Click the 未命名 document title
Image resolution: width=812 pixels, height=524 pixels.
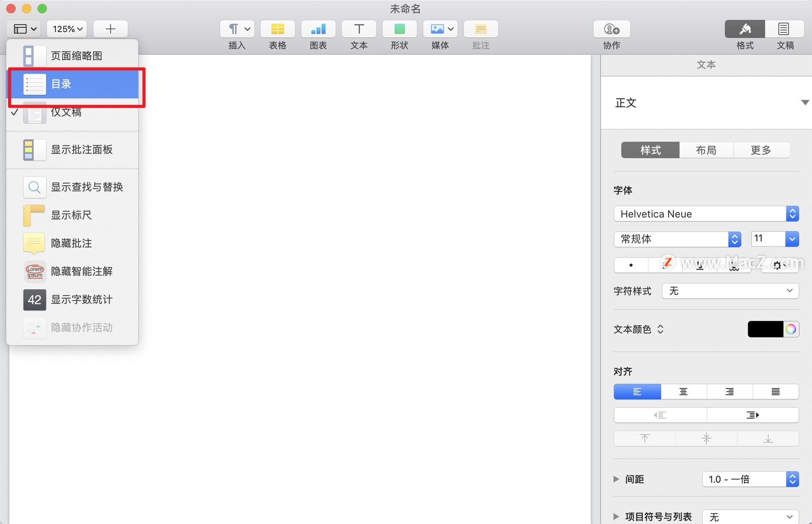pos(405,8)
